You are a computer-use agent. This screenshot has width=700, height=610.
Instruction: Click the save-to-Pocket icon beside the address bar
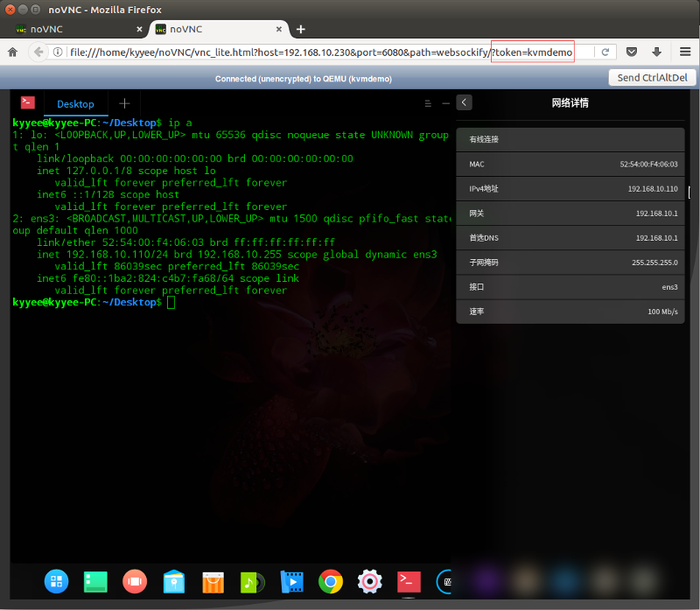click(x=632, y=52)
